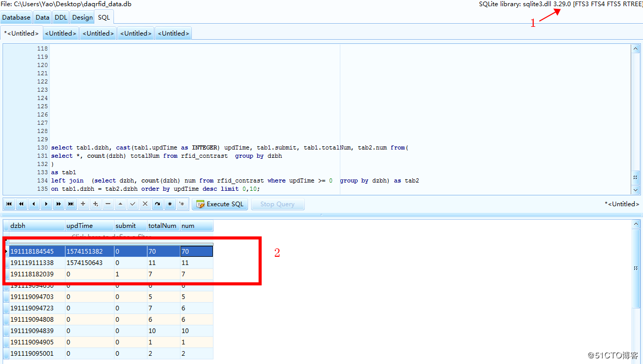Image resolution: width=643 pixels, height=364 pixels.
Task: Click the submit column header
Action: click(131, 226)
